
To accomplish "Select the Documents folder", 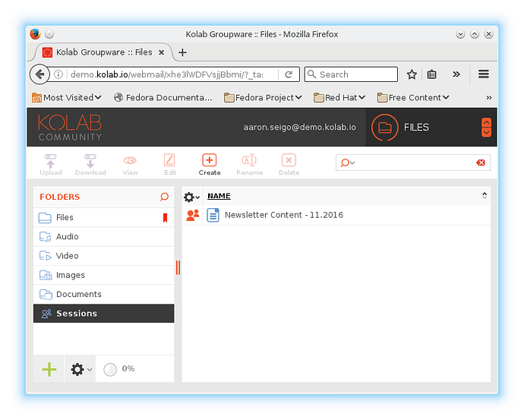I will pos(103,295).
